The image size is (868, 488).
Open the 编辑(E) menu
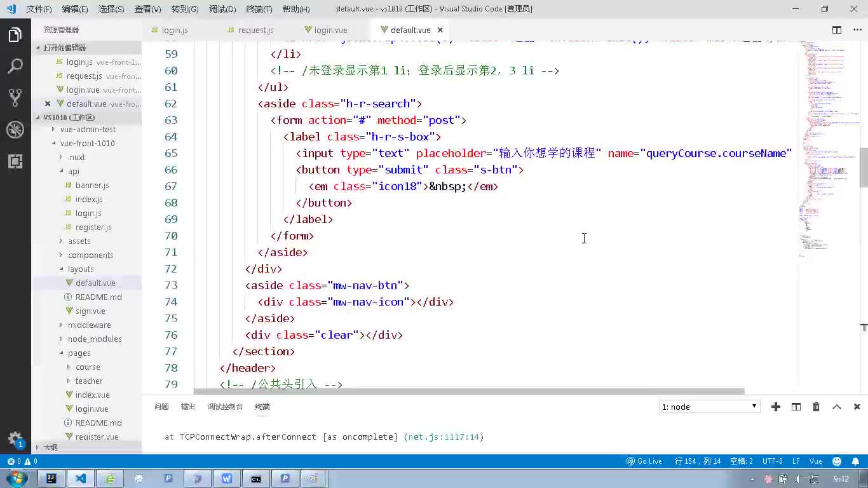tap(75, 9)
